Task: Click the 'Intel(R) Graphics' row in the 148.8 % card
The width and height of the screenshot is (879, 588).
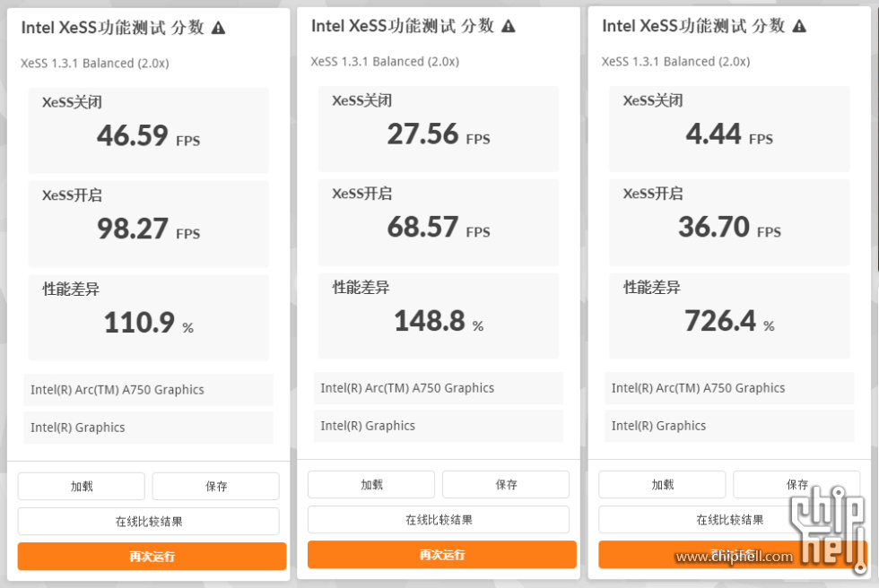Action: pos(439,426)
